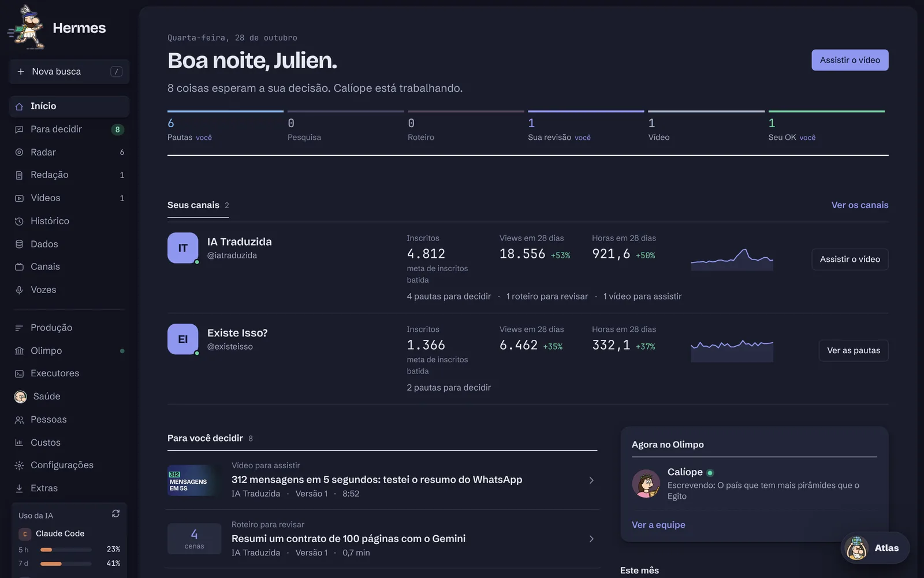Screen dimensions: 924x578
Task: Click the Nova busca search field
Action: (x=69, y=72)
